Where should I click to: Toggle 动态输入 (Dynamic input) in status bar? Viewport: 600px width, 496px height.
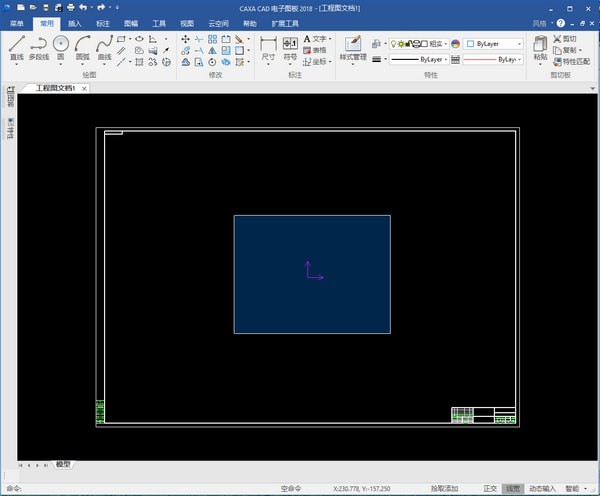point(541,489)
